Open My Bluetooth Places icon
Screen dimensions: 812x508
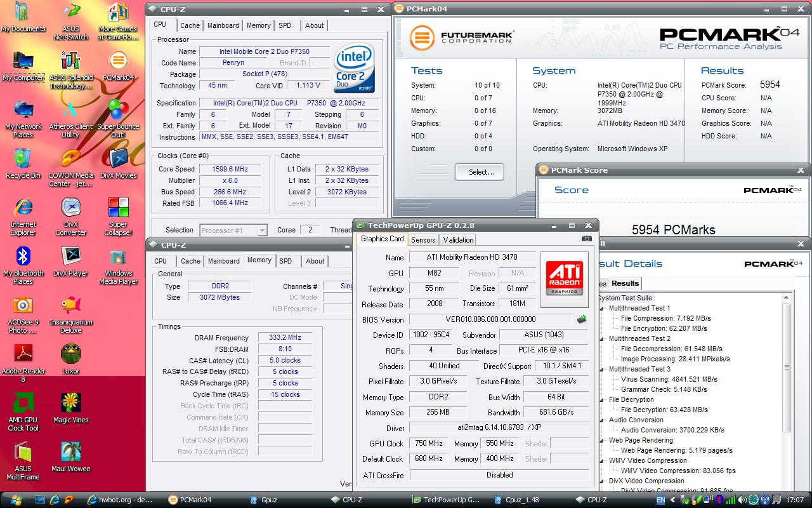pos(23,265)
